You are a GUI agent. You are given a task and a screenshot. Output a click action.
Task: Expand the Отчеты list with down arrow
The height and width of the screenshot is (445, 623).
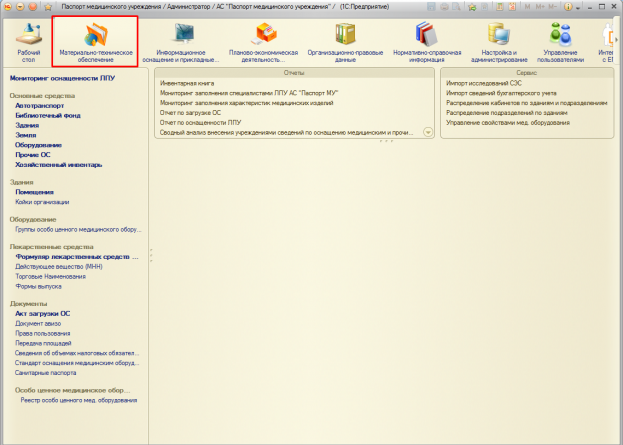(428, 132)
